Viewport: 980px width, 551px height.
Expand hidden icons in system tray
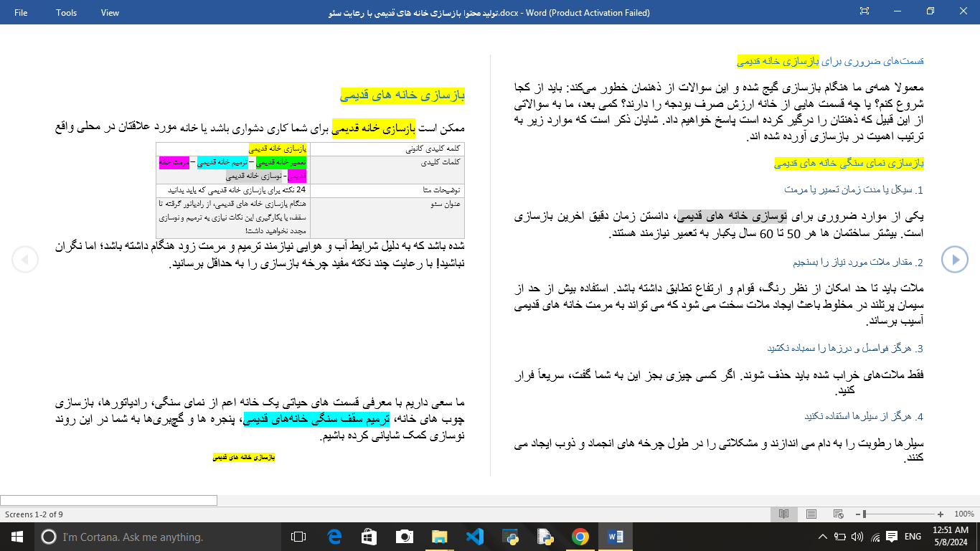[x=823, y=536]
